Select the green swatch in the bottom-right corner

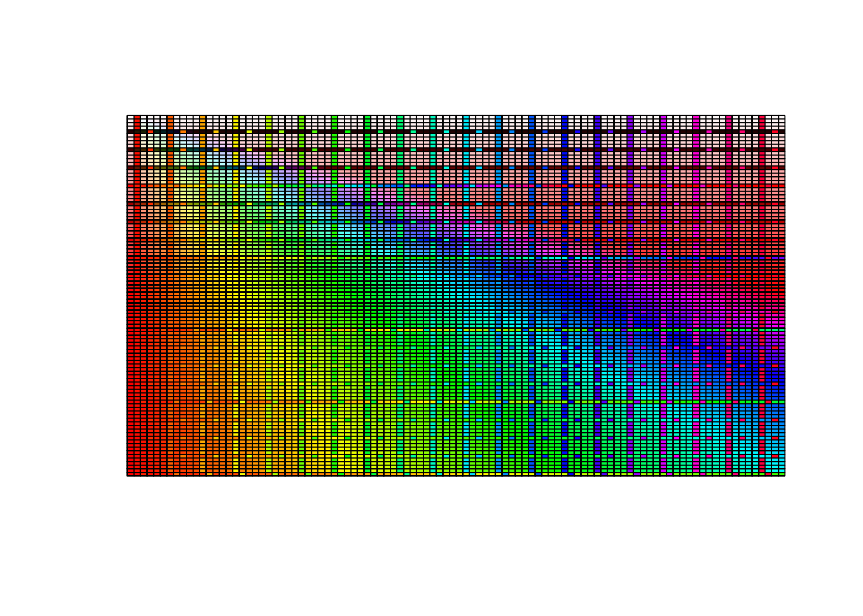click(781, 474)
